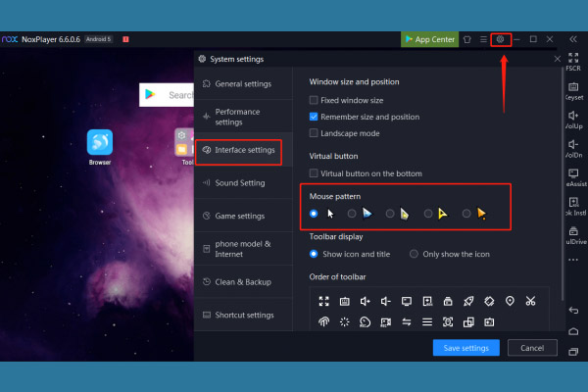This screenshot has width=588, height=392.
Task: Click the video recorder icon in Order of toolbar
Action: tap(386, 321)
